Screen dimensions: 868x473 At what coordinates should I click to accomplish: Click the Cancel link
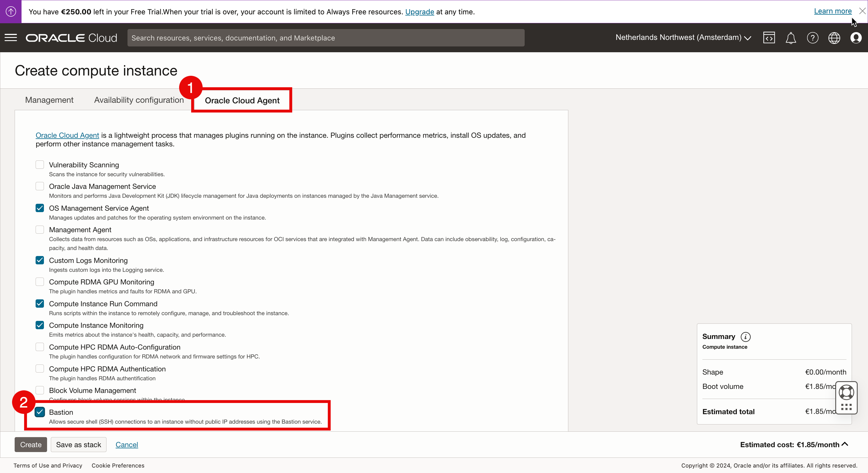coord(127,444)
